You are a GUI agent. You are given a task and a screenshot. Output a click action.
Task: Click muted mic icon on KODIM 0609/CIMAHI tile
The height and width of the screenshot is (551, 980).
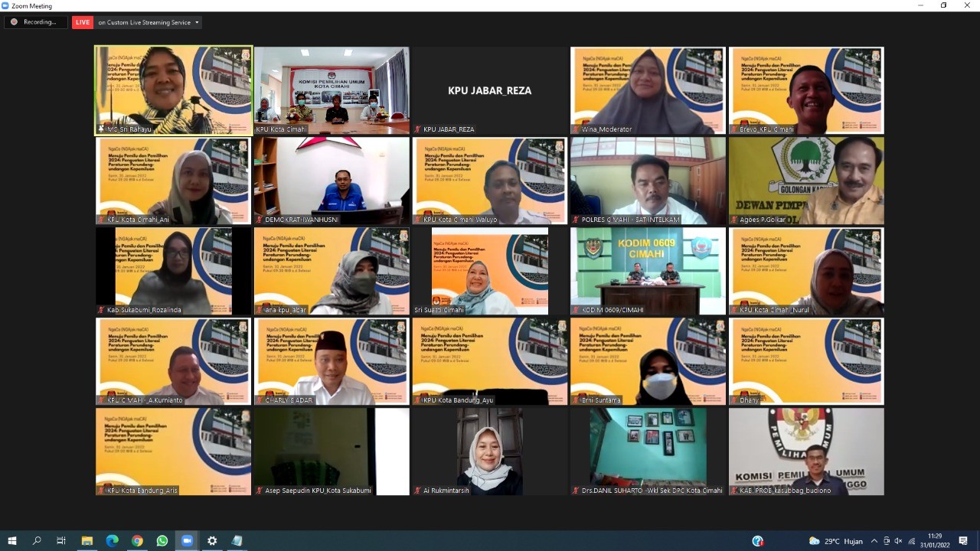coord(576,310)
